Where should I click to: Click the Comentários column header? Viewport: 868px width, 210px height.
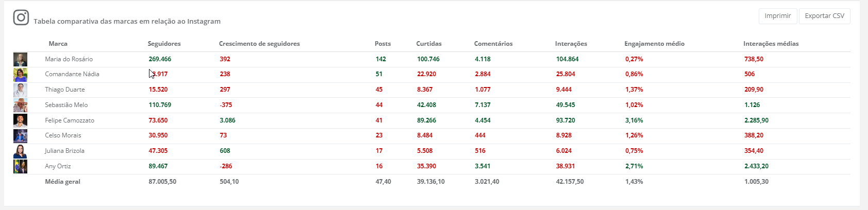(493, 44)
